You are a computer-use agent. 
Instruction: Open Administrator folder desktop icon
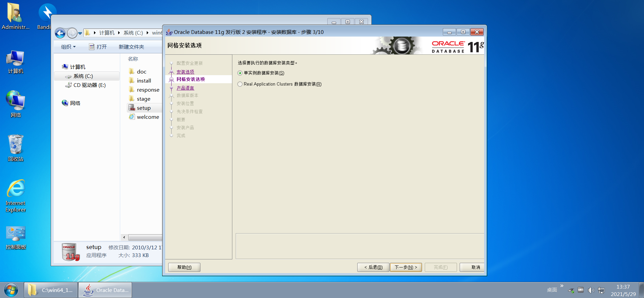15,16
